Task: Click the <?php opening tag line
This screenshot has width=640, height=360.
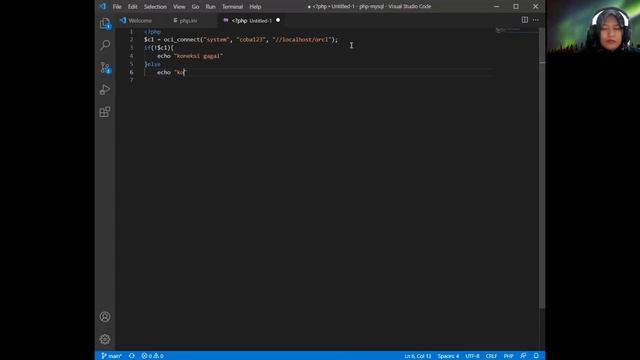Action: click(152, 31)
